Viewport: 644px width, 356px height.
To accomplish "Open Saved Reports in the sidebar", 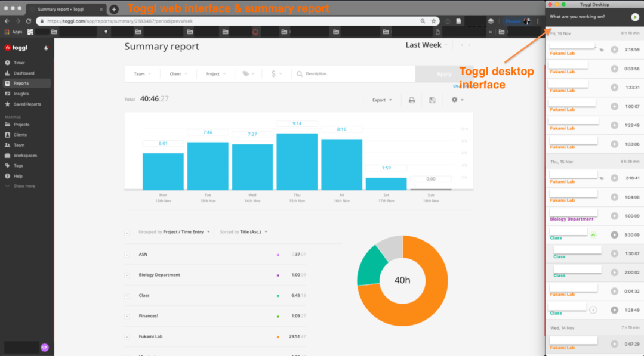I will pos(27,104).
